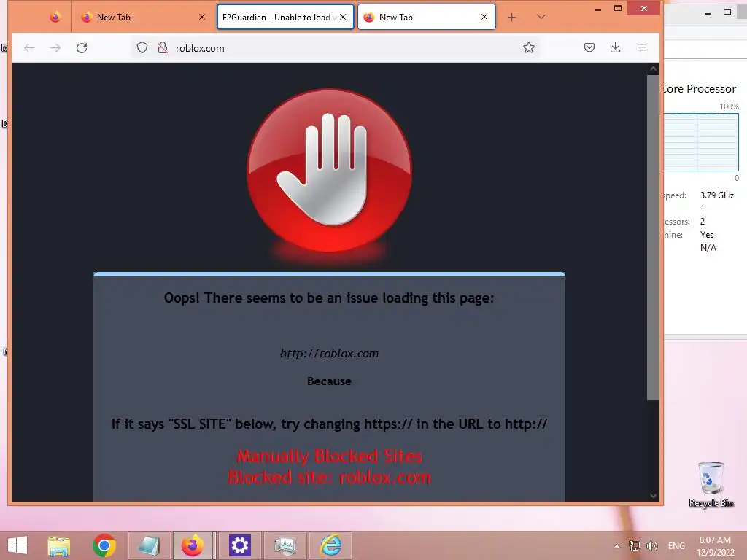The height and width of the screenshot is (560, 747).
Task: Click the Oops issue loading heading
Action: (x=329, y=298)
